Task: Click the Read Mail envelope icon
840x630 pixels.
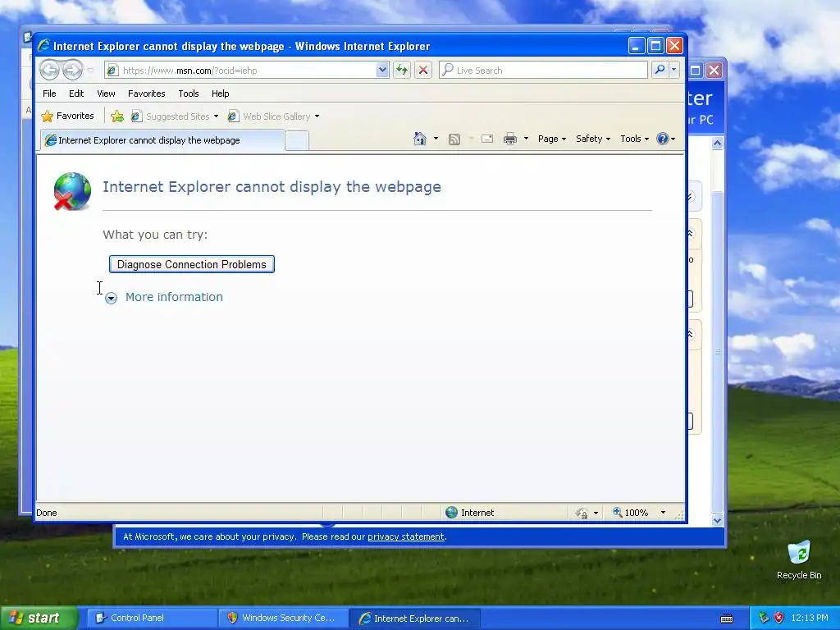Action: click(487, 139)
